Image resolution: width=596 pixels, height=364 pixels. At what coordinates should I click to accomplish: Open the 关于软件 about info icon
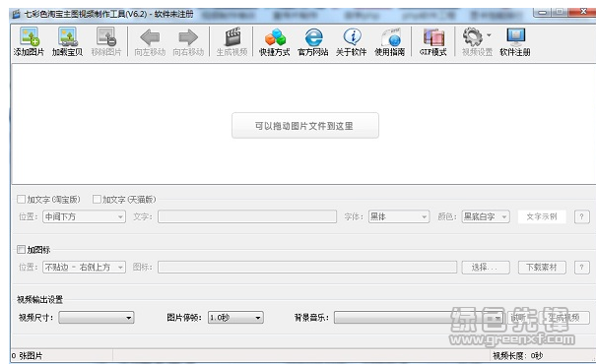coord(352,36)
